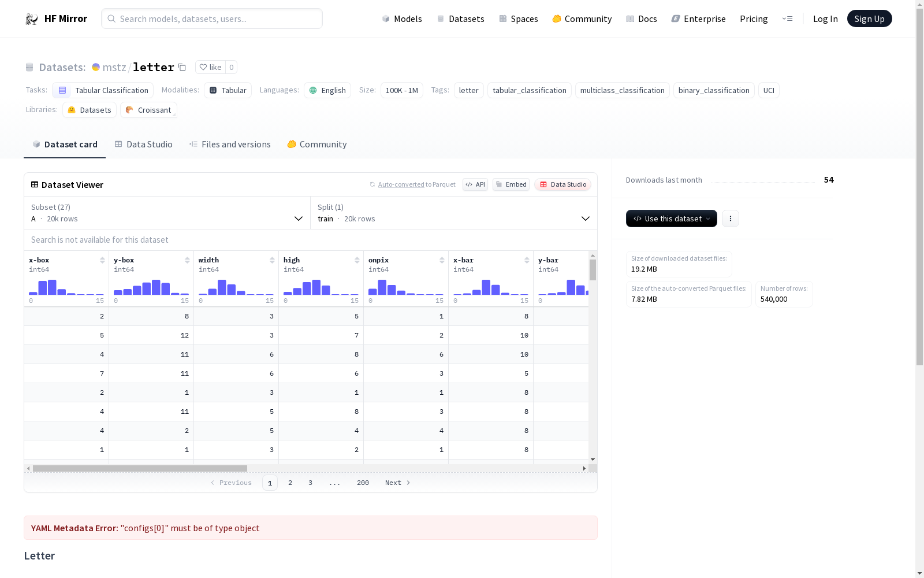Viewport: 924px width, 578px height.
Task: Open Spaces in top navigation
Action: tap(519, 19)
